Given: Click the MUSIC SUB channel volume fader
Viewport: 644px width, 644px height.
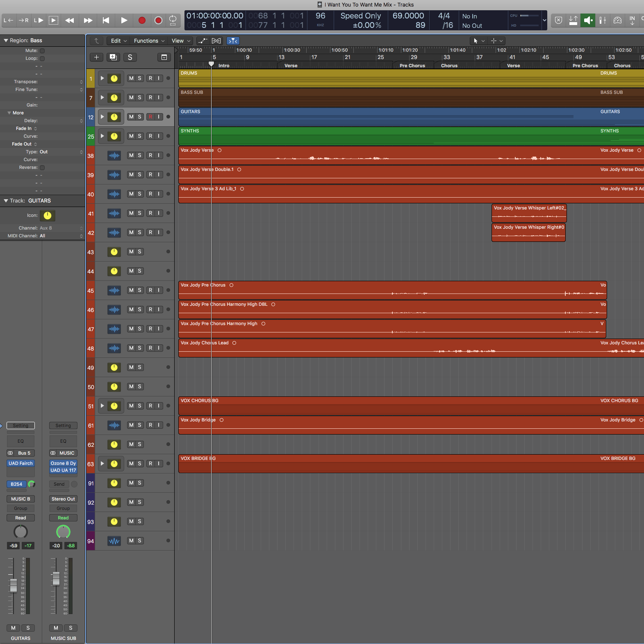Looking at the screenshot, I should tap(56, 578).
